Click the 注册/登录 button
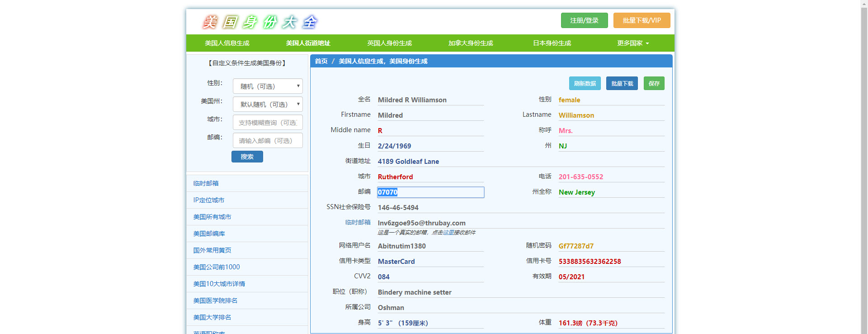This screenshot has width=868, height=334. coord(584,20)
